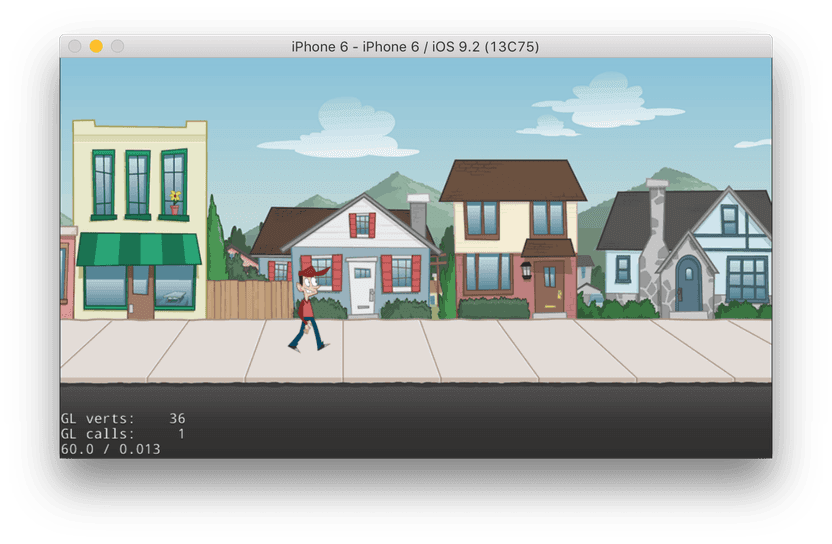Click the '60.0 / 0.013' frame rate text
832x544 pixels.
110,449
